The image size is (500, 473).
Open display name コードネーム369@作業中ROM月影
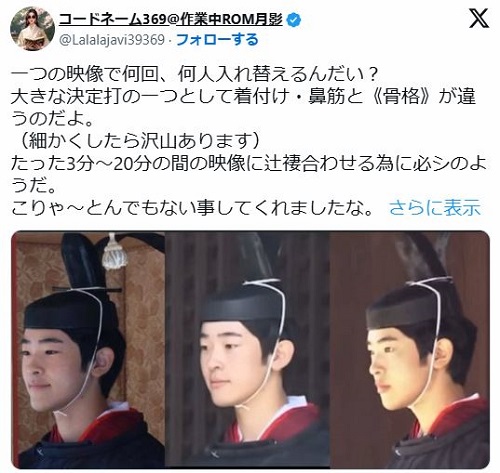pyautogui.click(x=170, y=20)
